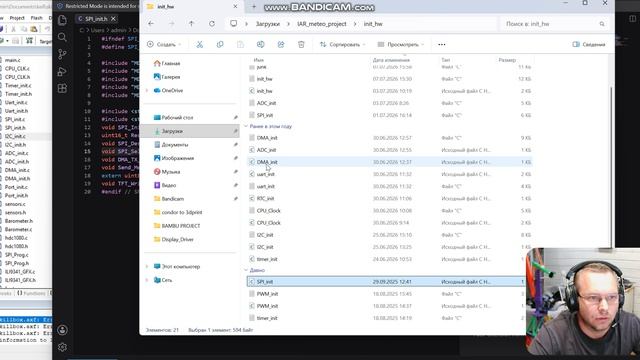This screenshot has width=640, height=360.
Task: Collapse the Ранее в этом году group
Action: [246, 127]
